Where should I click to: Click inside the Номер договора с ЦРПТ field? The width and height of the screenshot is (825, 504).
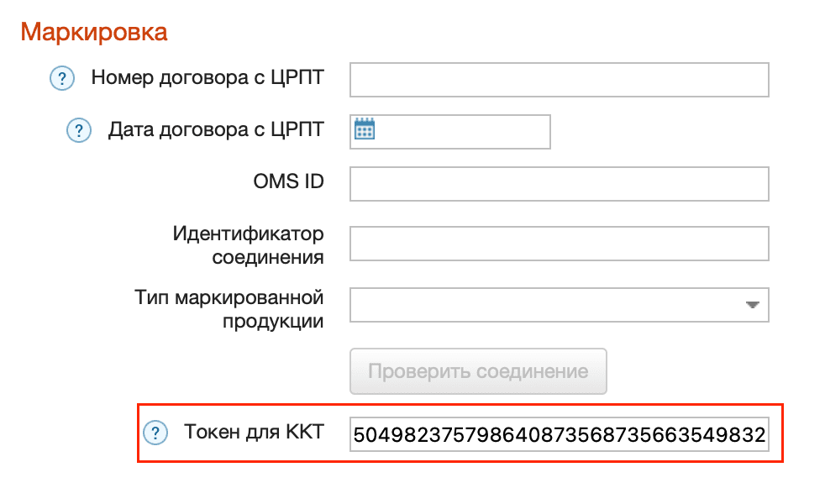[559, 79]
